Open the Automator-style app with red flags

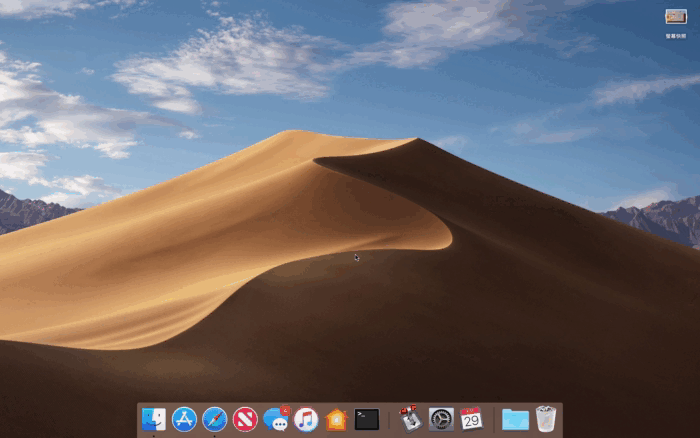[410, 419]
